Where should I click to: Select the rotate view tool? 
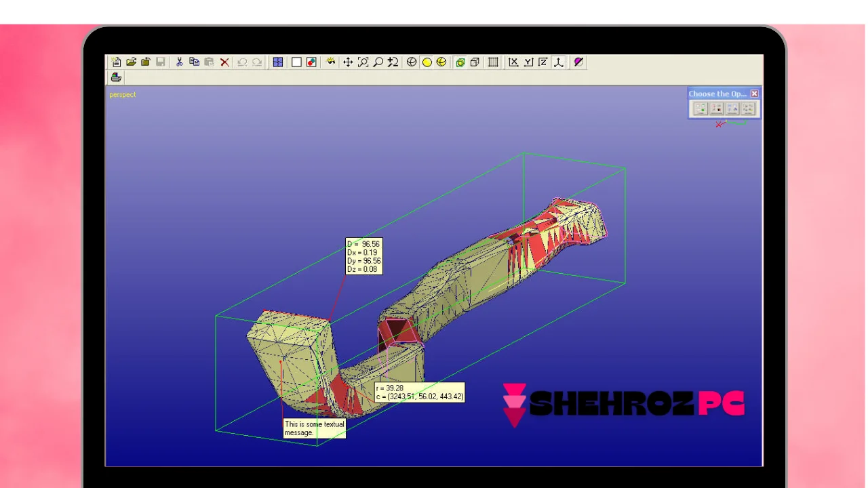point(393,62)
